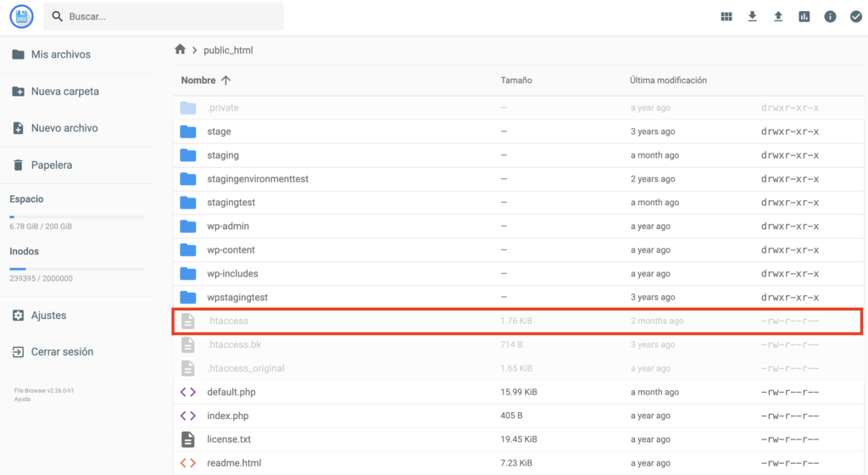Open Mis archivos in sidebar
868x475 pixels.
coord(60,54)
